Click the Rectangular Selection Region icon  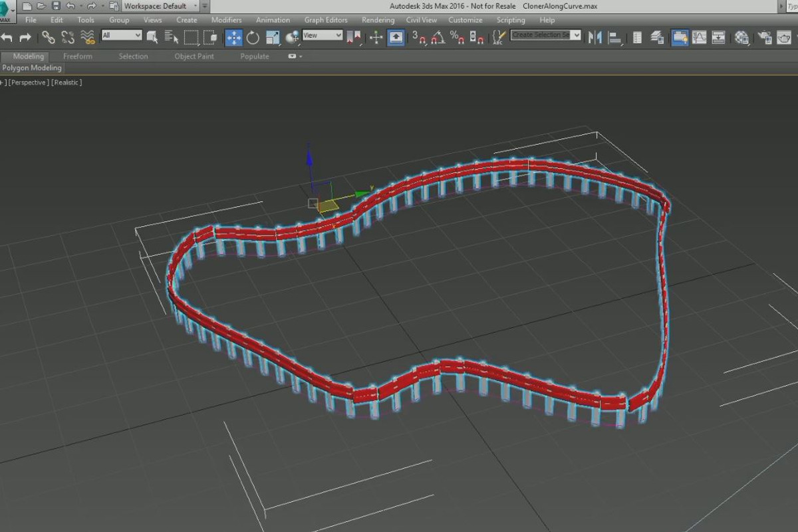tap(191, 37)
